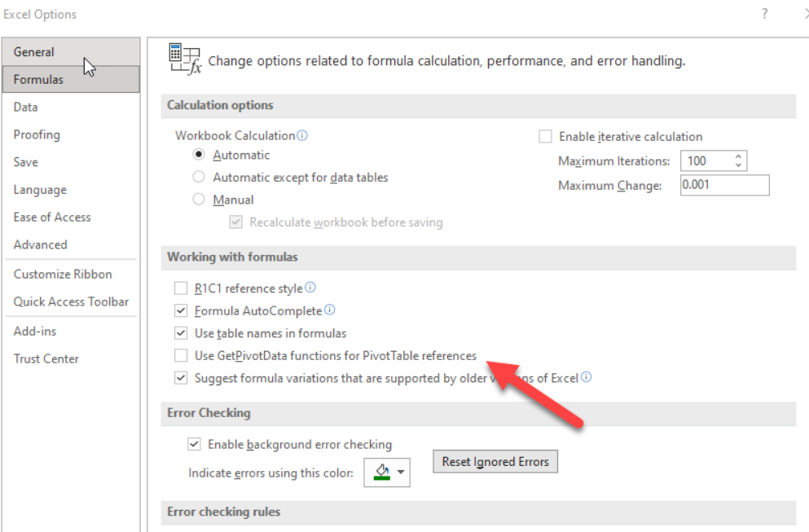Click the Maximum Change input field
Image resolution: width=809 pixels, height=532 pixels.
[x=723, y=185]
